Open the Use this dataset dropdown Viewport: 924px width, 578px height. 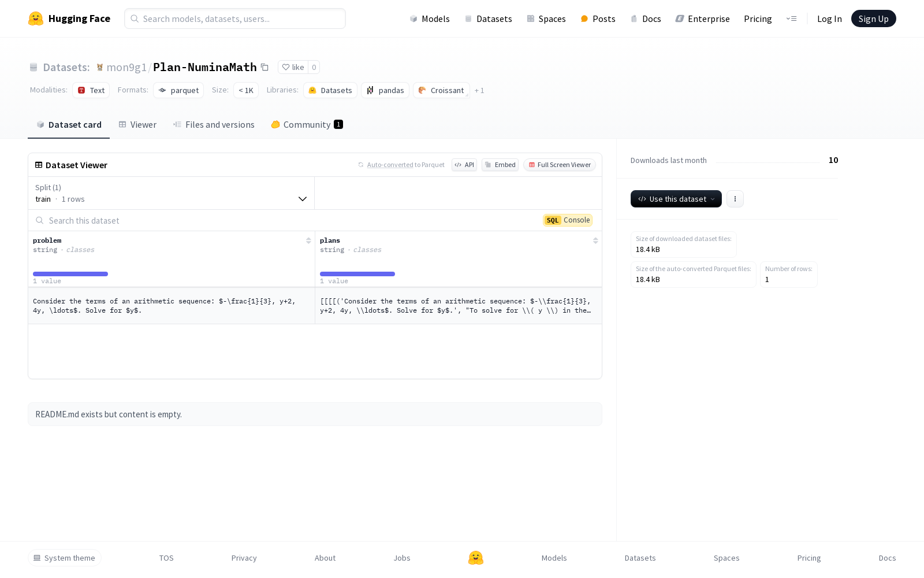(676, 199)
